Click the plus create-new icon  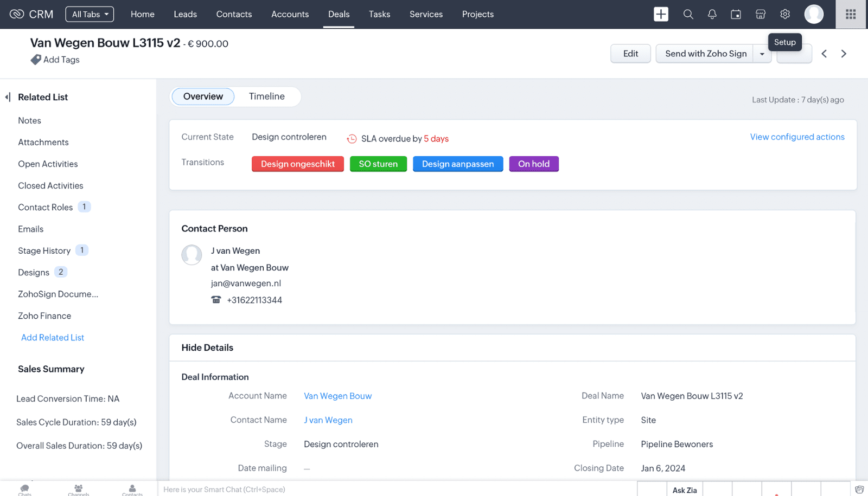661,14
